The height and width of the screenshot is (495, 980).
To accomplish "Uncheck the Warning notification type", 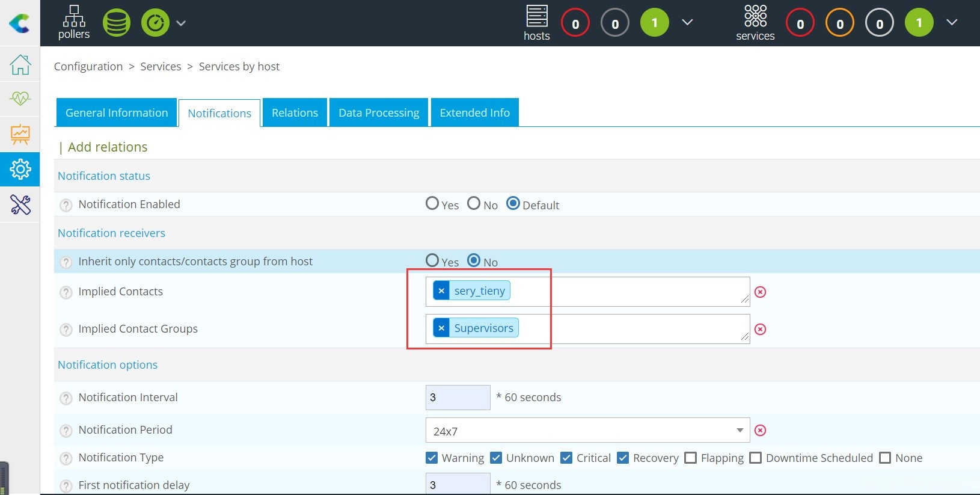I will [x=432, y=458].
